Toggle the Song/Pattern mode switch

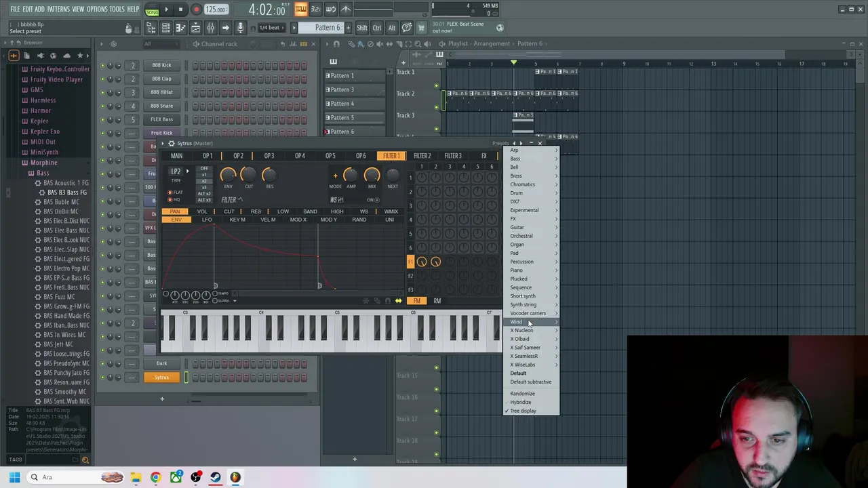click(152, 9)
